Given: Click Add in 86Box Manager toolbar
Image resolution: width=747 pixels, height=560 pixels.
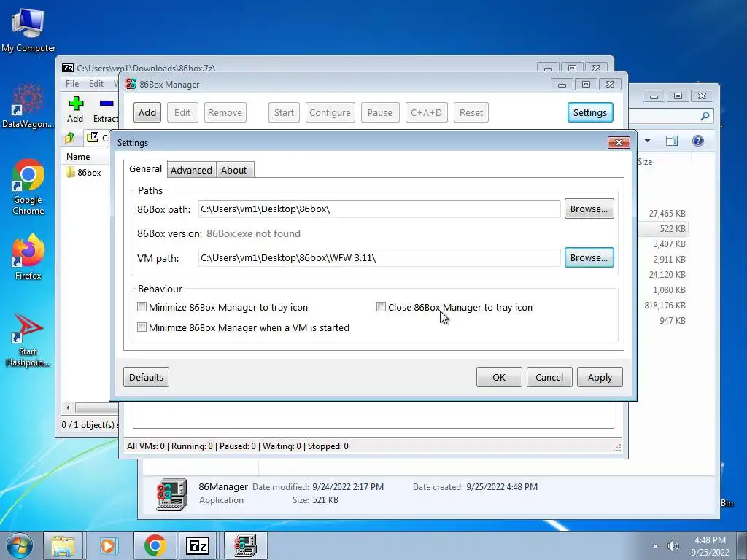Looking at the screenshot, I should pos(147,112).
